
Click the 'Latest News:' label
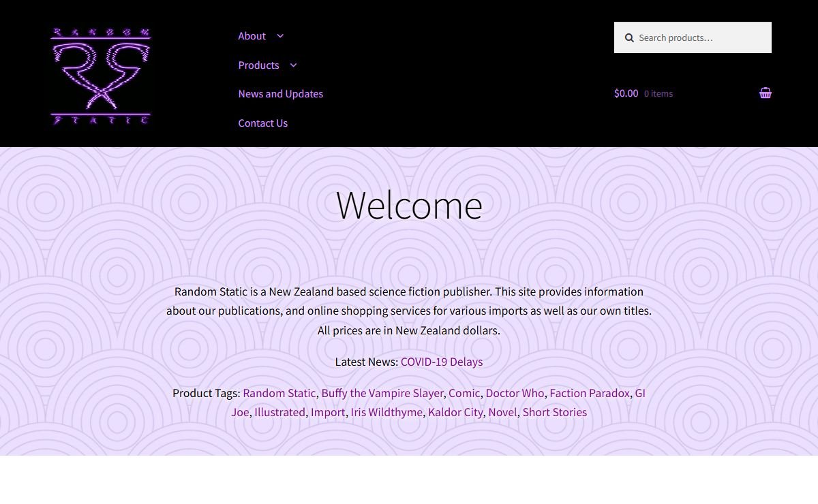(x=367, y=362)
